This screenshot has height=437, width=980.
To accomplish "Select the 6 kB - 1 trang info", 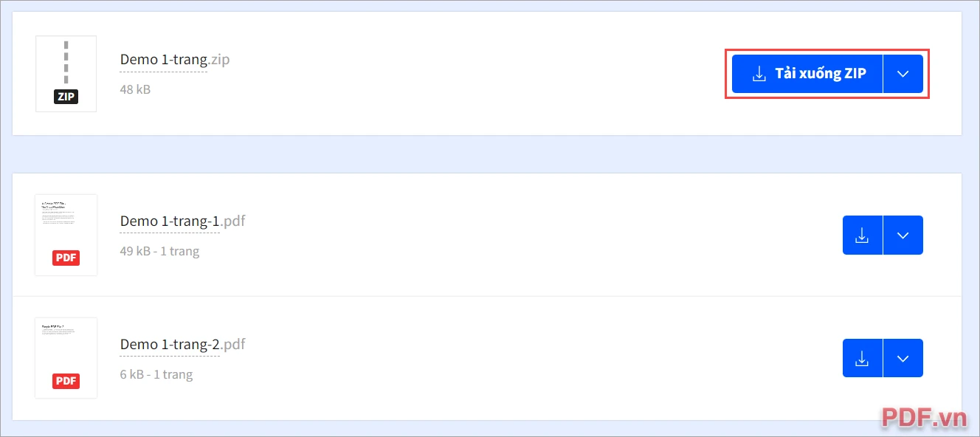I will click(156, 374).
